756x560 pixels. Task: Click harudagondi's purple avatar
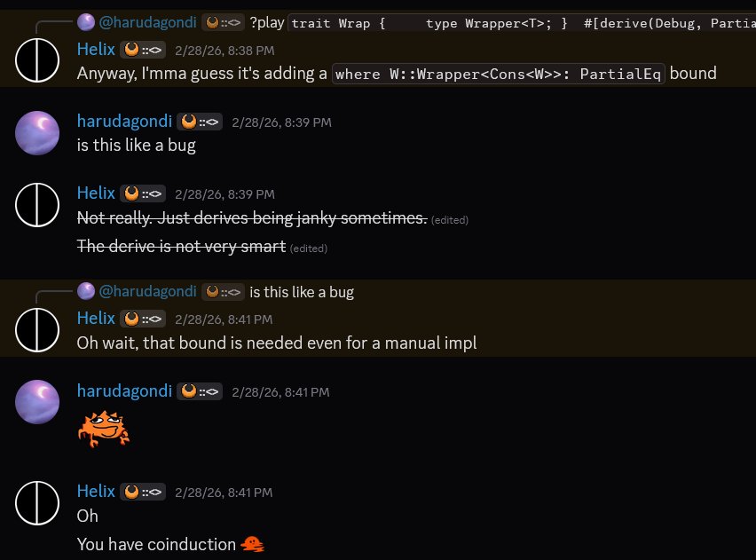pos(37,132)
